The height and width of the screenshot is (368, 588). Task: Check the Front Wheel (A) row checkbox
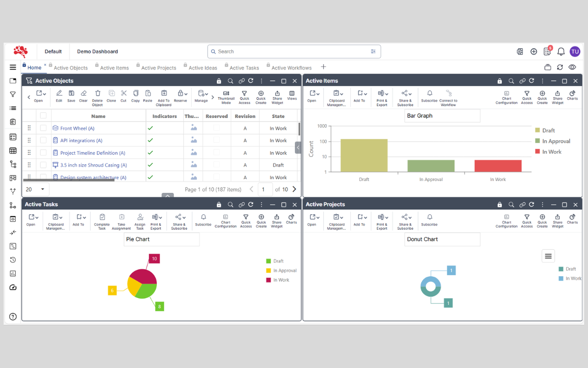click(43, 128)
